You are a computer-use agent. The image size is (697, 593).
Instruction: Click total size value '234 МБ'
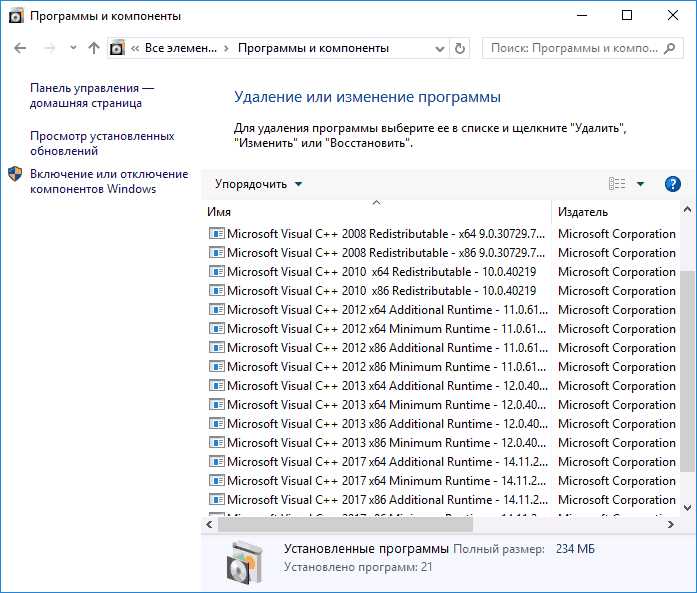pos(575,549)
